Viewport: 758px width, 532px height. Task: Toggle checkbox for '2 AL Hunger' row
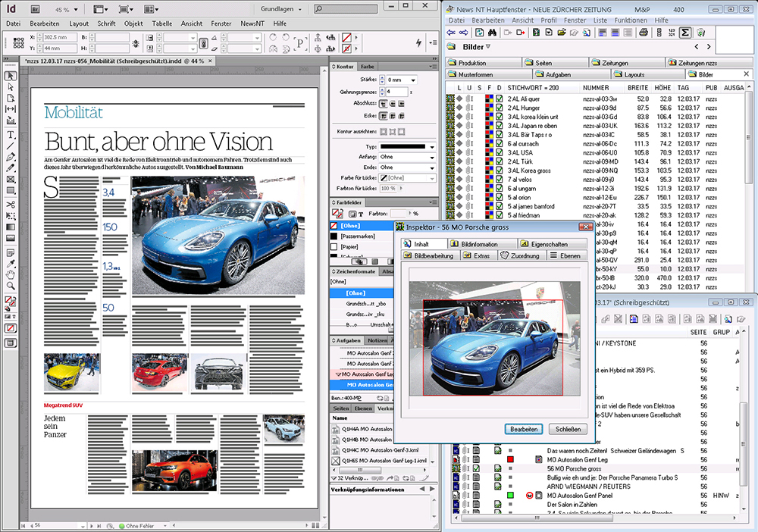(x=500, y=108)
